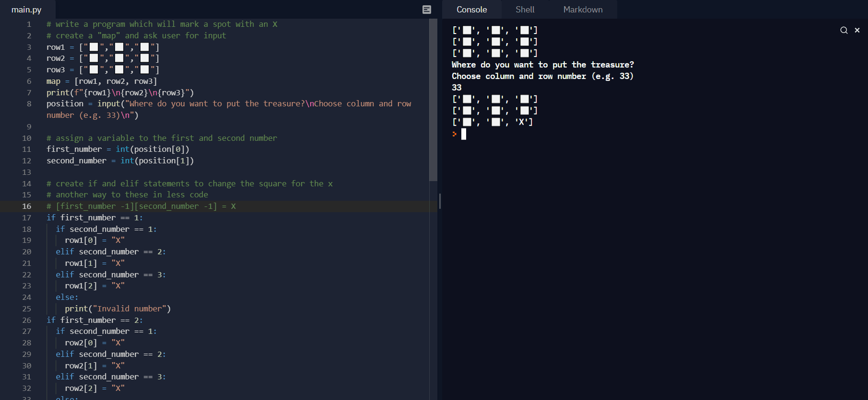868x400 pixels.
Task: Click the '33' input value in console output
Action: tap(457, 88)
